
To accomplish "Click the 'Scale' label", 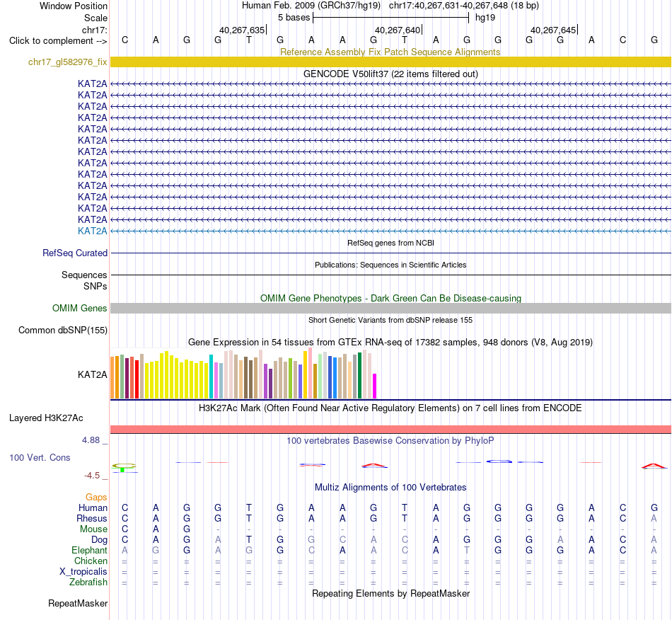I will click(x=95, y=18).
